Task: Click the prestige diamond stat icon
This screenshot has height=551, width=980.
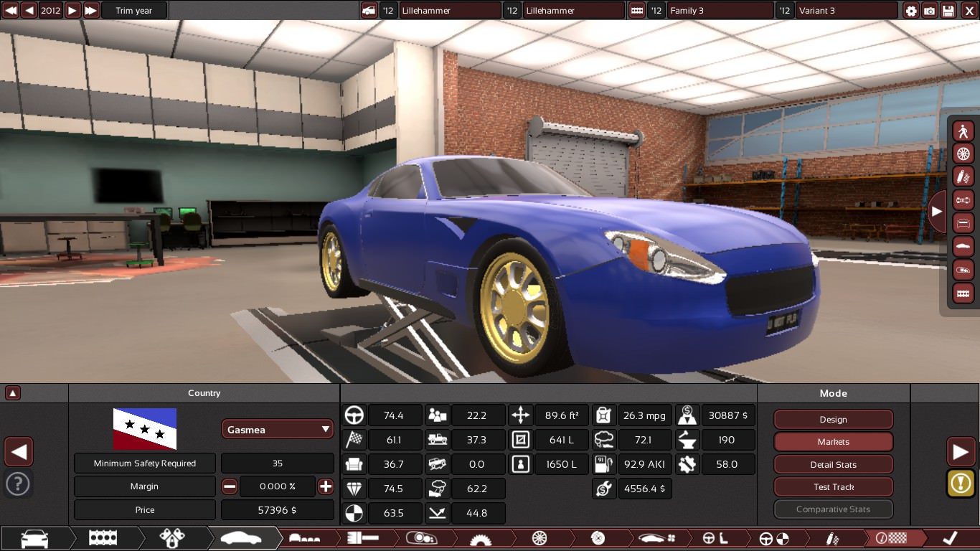Action: click(x=354, y=489)
